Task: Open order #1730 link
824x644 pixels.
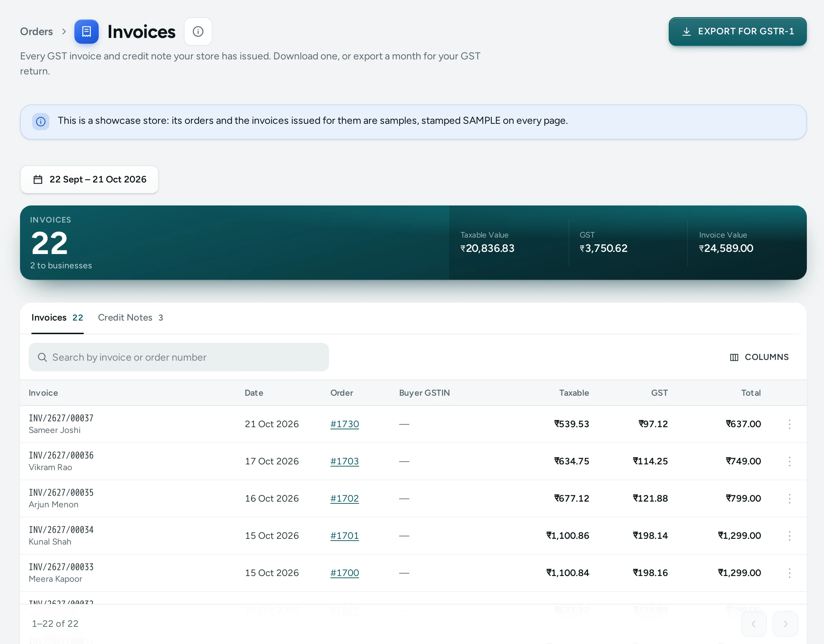Action: (x=344, y=424)
